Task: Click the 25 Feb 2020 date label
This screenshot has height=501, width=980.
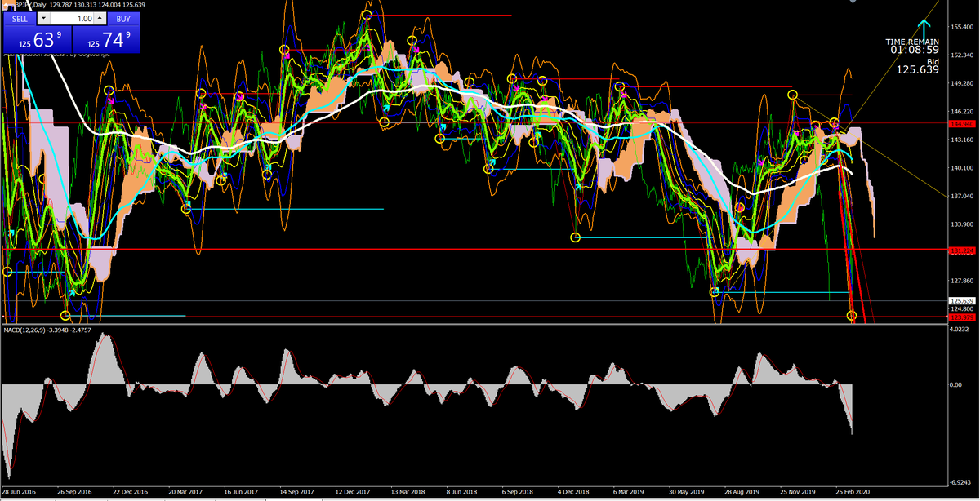Action: point(851,493)
